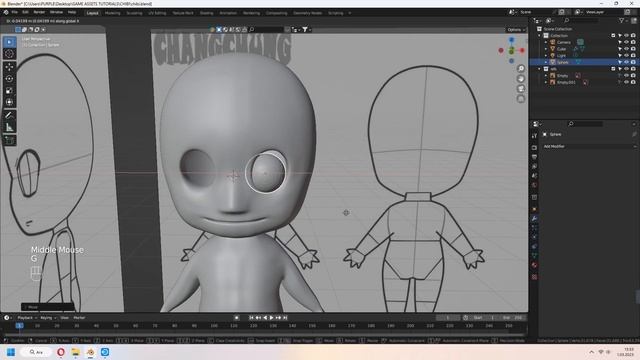This screenshot has width=640, height=360.
Task: Click the Blender logo menu icon
Action: coord(6,13)
